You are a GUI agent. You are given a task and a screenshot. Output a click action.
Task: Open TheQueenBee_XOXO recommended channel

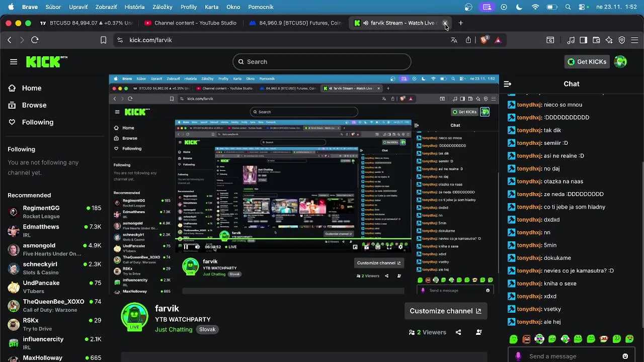click(54, 306)
